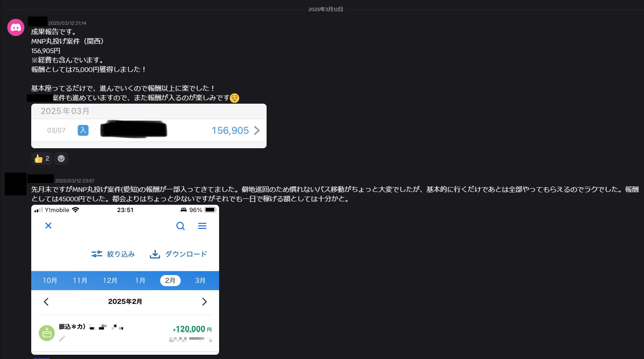Click the magnifier search icon in the bank app

[x=181, y=226]
